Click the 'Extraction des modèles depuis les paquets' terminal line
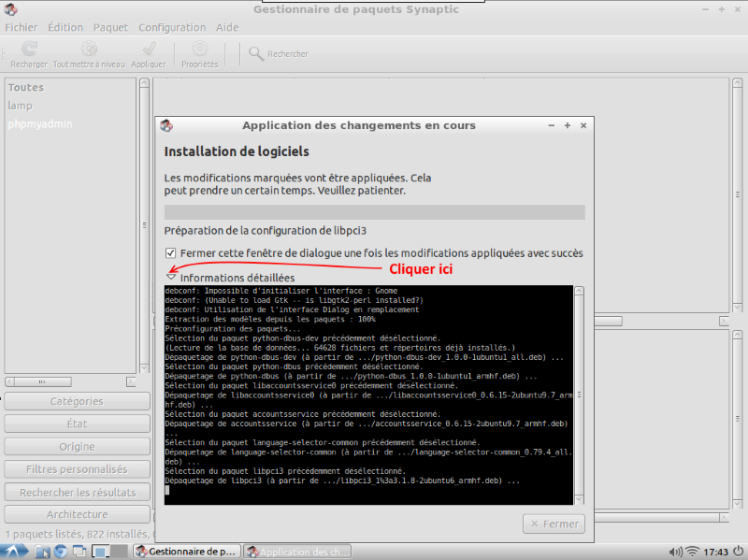Image resolution: width=748 pixels, height=560 pixels. tap(270, 319)
